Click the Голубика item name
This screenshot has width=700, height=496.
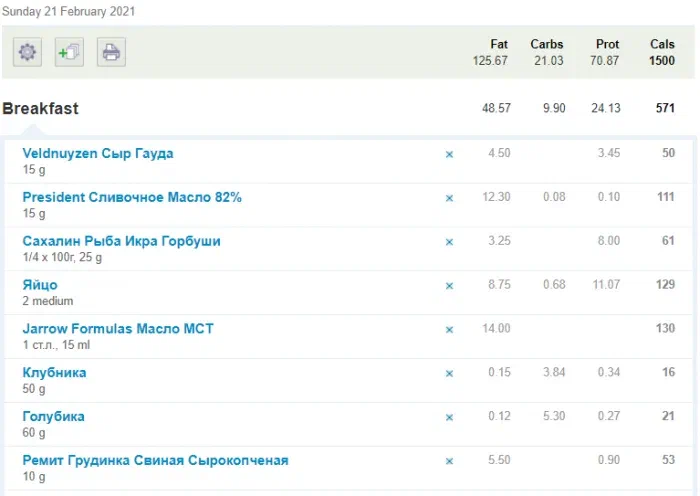coord(53,416)
